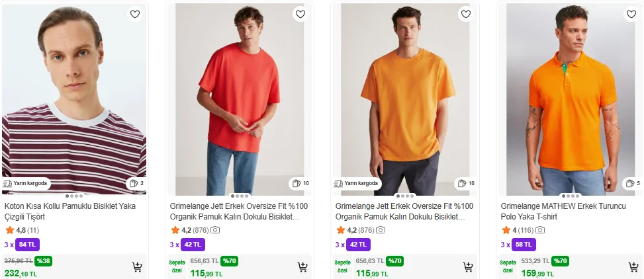The height and width of the screenshot is (279, 644).
Task: View red Grimelange Jett t-shirt photo
Action: [x=240, y=99]
